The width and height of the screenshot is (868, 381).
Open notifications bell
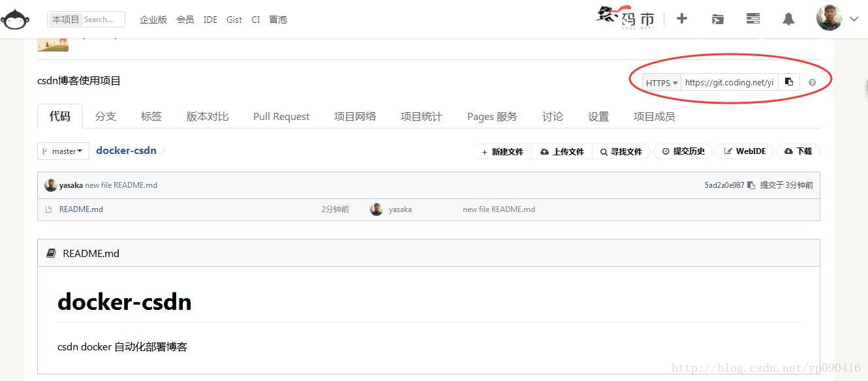click(788, 19)
